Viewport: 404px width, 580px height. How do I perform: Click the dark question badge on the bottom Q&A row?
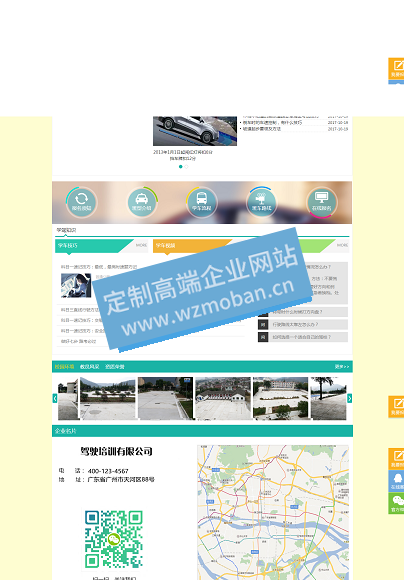[263, 337]
